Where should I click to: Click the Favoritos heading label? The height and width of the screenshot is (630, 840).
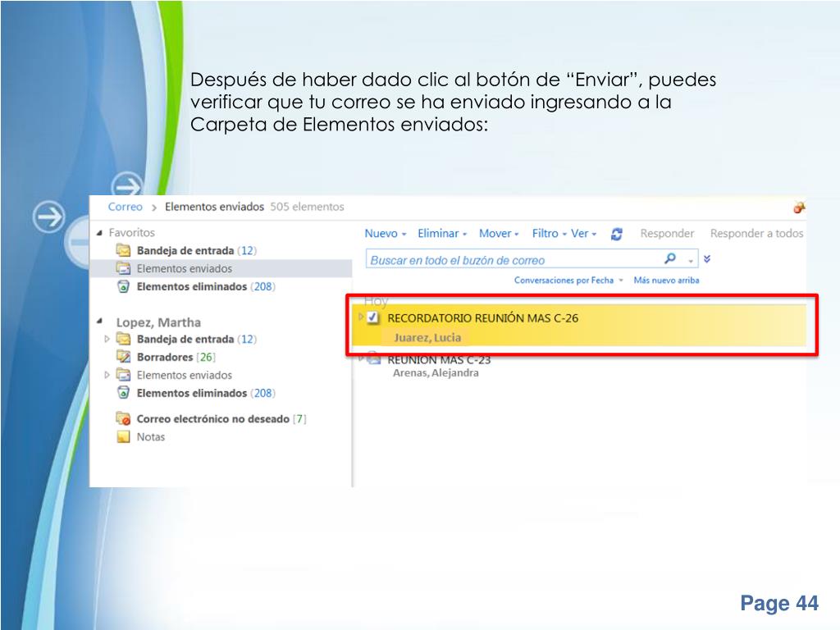coord(132,232)
